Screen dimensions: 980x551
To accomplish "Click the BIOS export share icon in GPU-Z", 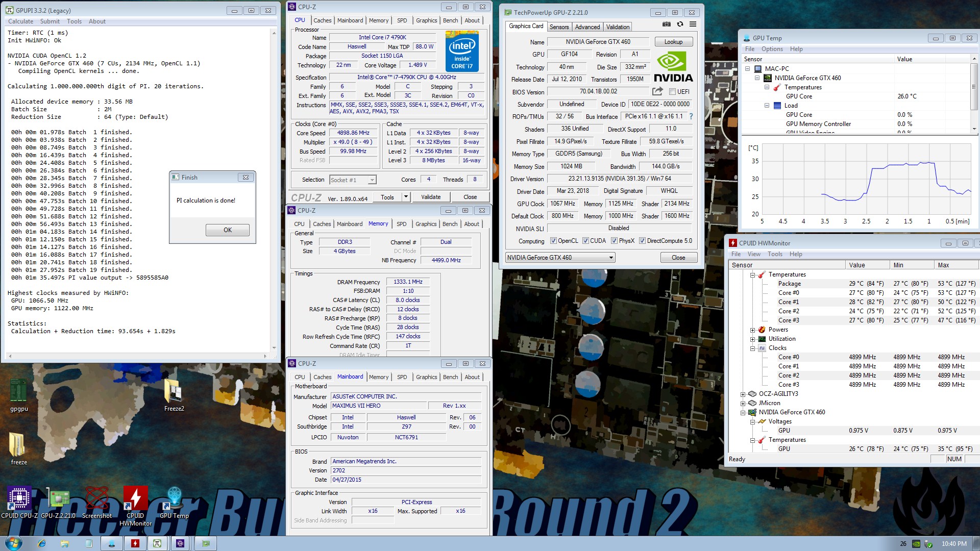I will [657, 91].
